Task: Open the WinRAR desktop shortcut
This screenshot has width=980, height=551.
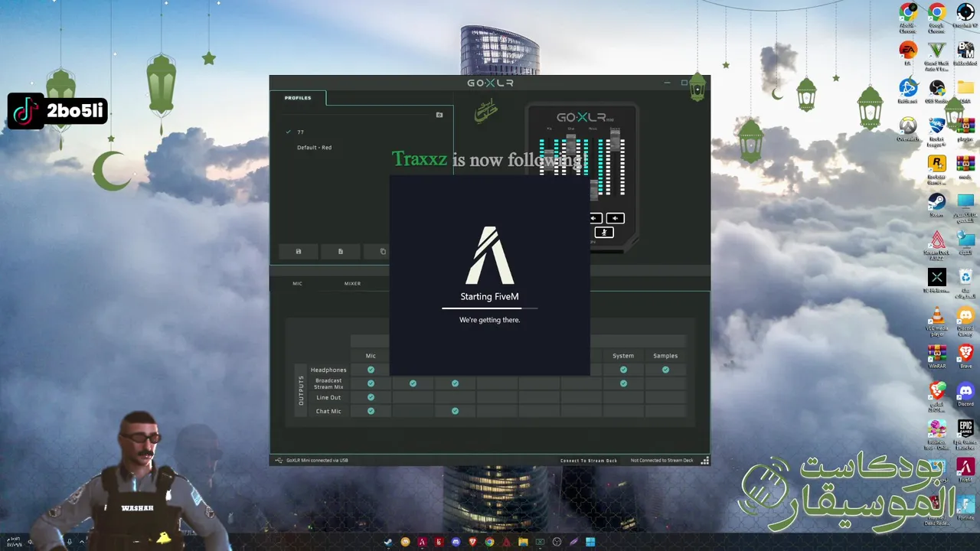Action: [x=936, y=357]
